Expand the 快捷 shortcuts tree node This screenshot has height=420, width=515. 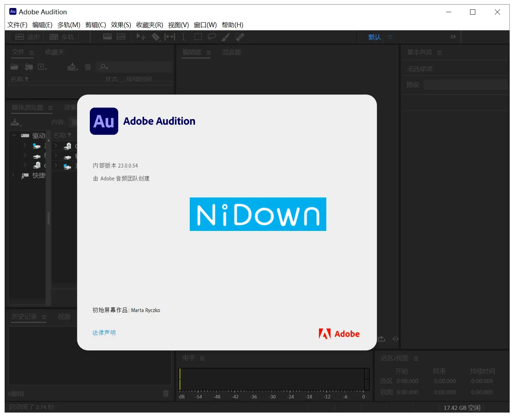[13, 175]
